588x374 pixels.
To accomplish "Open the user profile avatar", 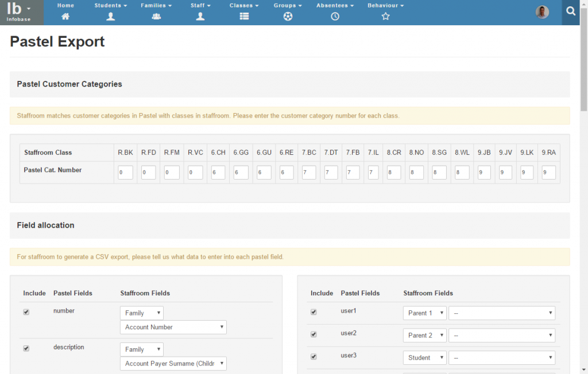I will tap(542, 13).
